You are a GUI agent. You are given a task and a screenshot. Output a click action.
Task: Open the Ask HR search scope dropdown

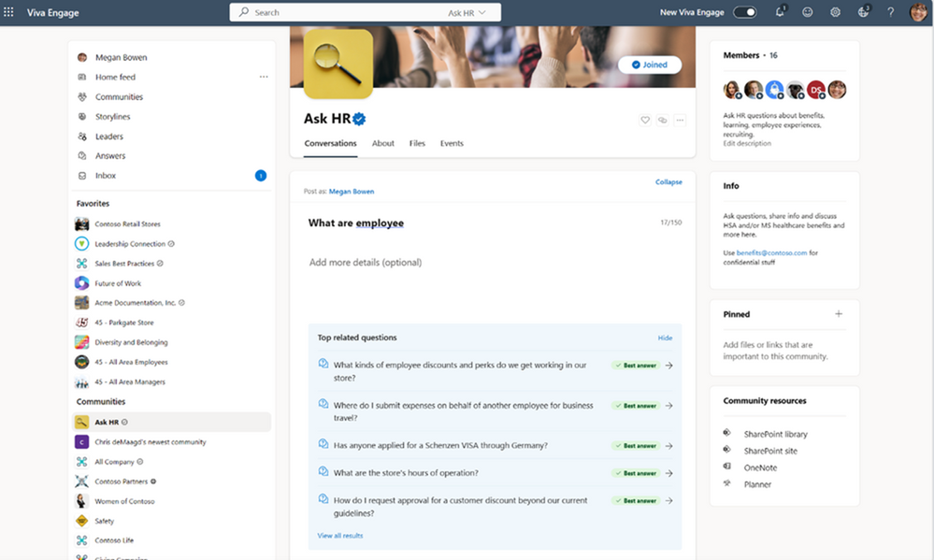(467, 12)
